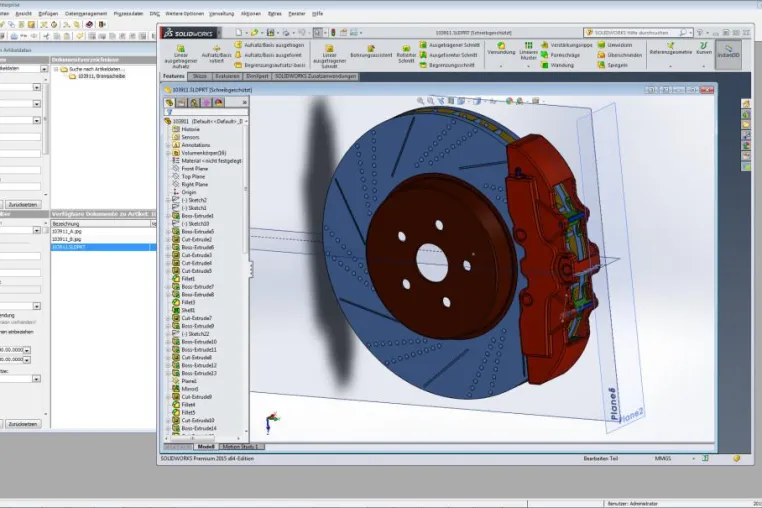Click Aufsatz/Basis ausgetragen command

(x=270, y=45)
